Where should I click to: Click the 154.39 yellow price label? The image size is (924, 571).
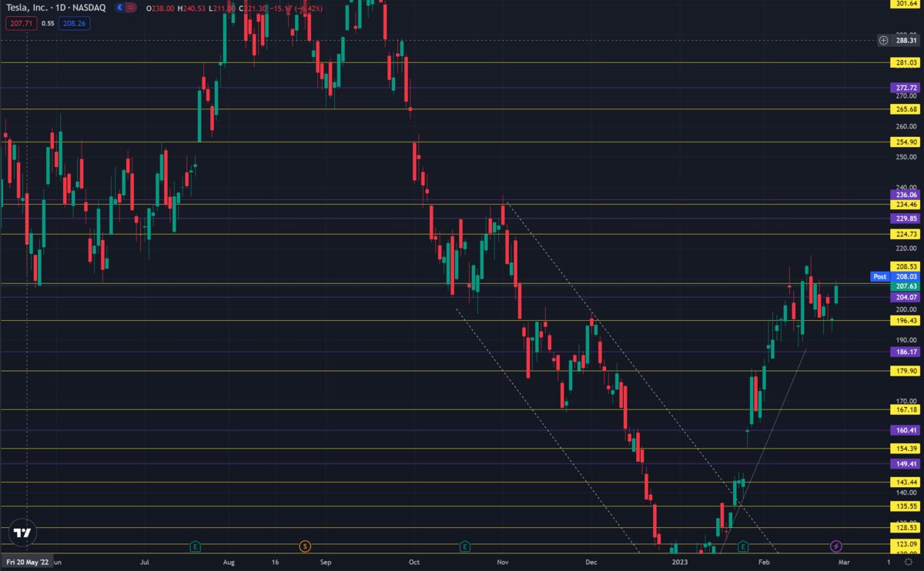(906, 449)
